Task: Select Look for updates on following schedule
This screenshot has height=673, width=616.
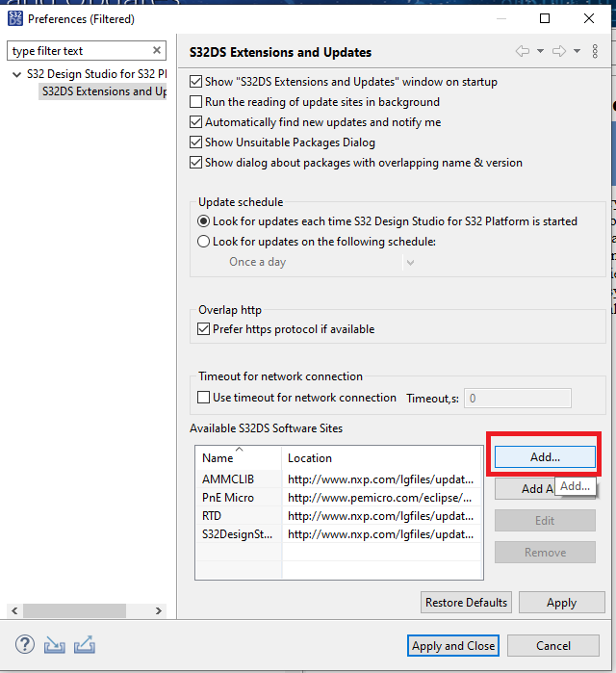Action: pos(203,242)
